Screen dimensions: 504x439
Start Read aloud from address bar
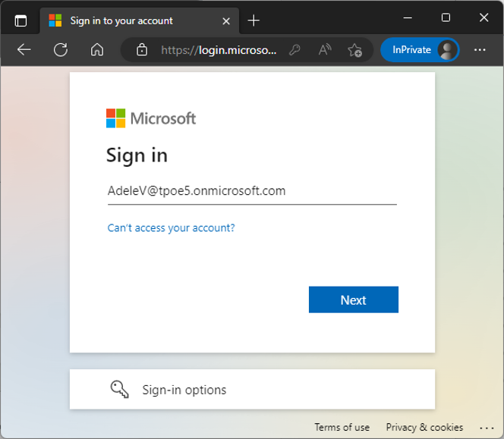tap(325, 50)
